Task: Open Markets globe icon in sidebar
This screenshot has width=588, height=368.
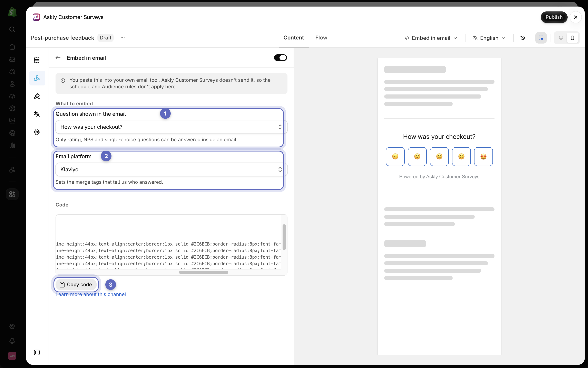Action: tap(12, 133)
